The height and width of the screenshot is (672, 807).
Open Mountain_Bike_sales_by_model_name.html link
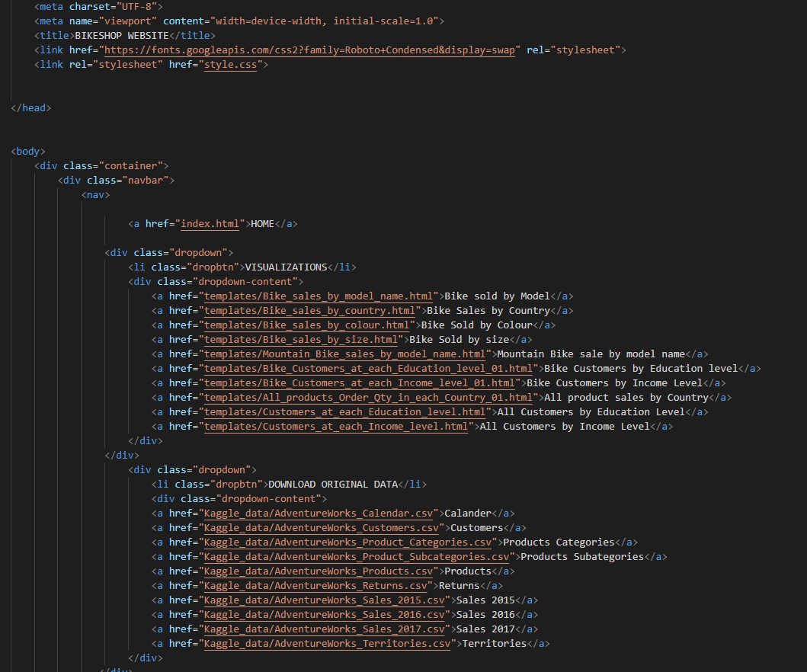(345, 354)
